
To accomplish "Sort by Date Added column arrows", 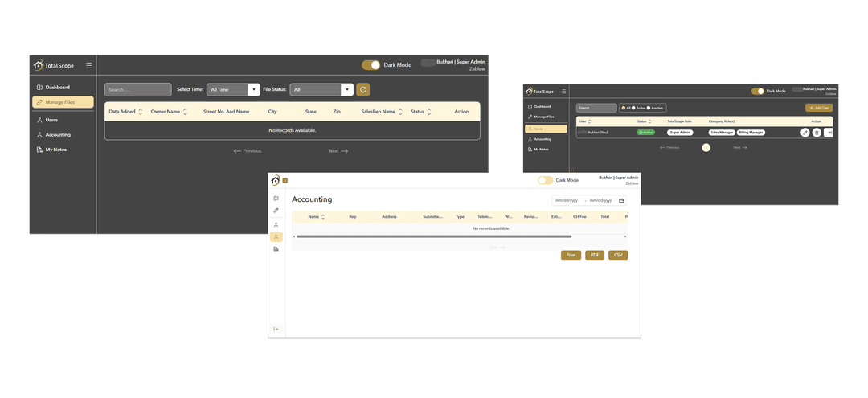I will pyautogui.click(x=141, y=111).
